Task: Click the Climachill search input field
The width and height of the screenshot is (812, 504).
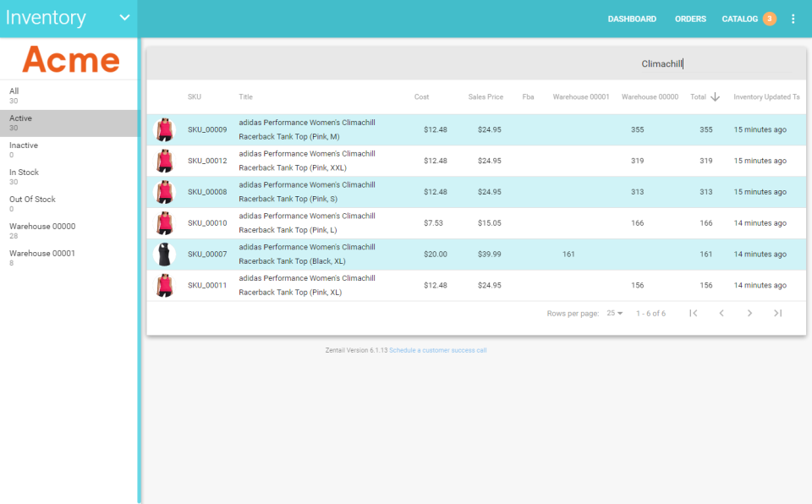Action: 664,63
